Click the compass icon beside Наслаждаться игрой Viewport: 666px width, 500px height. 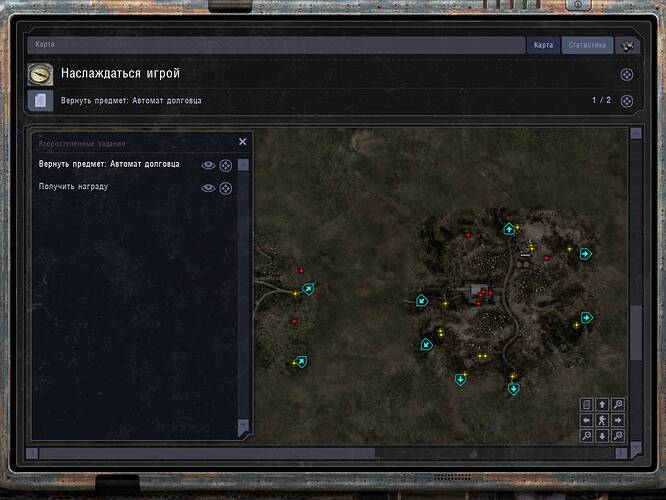coord(40,74)
